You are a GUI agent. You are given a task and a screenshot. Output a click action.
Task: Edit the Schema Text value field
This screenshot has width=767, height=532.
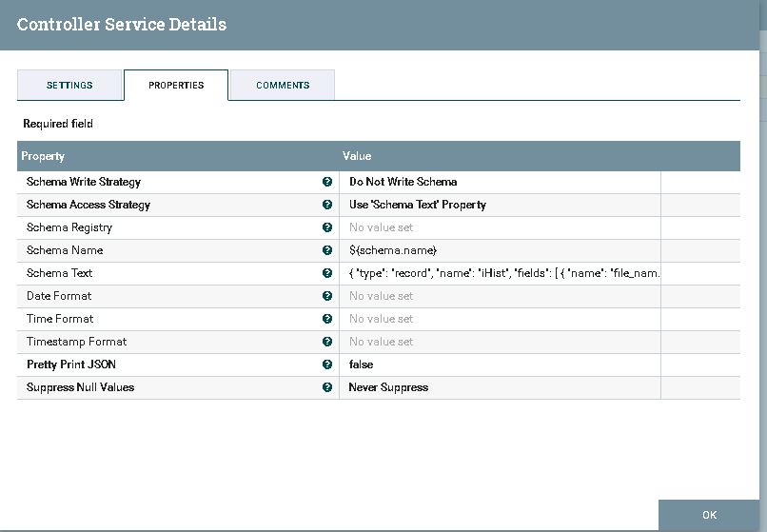[x=500, y=273]
